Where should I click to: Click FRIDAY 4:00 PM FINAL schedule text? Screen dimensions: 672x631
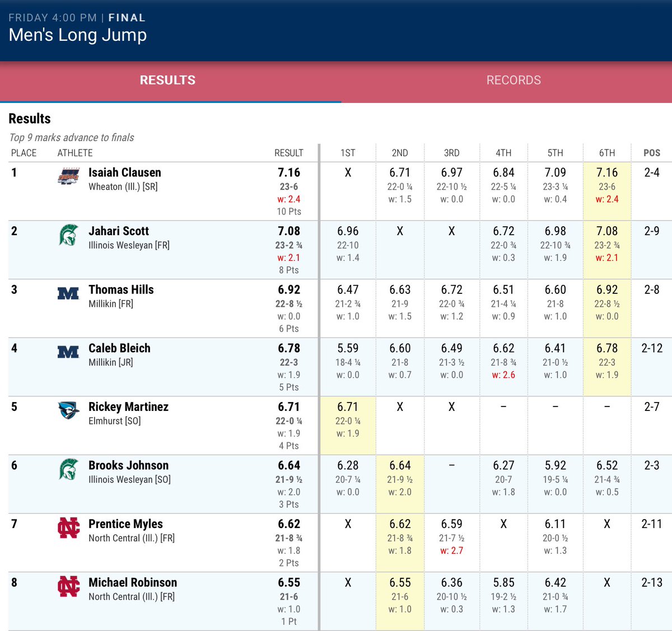77,18
